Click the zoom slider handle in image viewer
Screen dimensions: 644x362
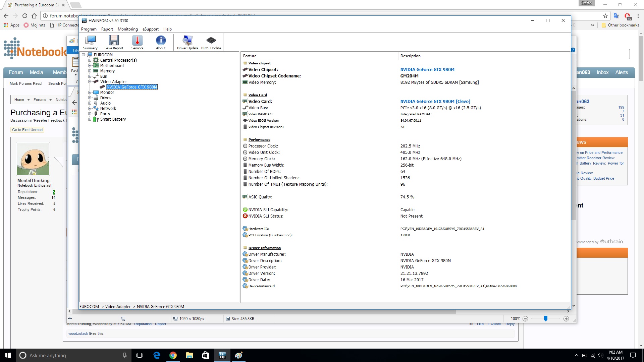point(545,318)
